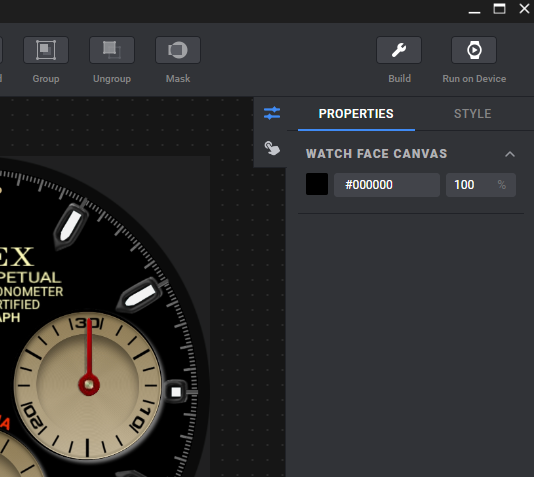Screen dimensions: 534x477
Task: Edit the 100 percent opacity field
Action: click(481, 185)
